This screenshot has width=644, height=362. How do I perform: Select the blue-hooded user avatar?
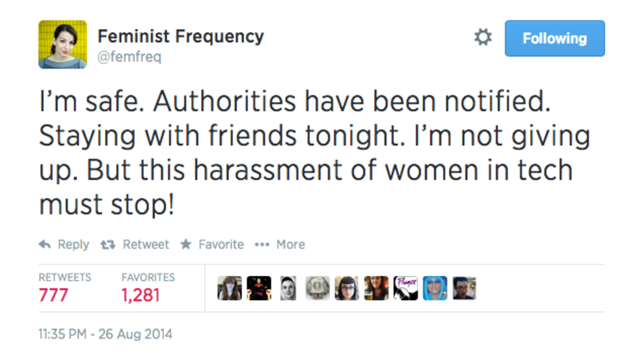(x=435, y=288)
